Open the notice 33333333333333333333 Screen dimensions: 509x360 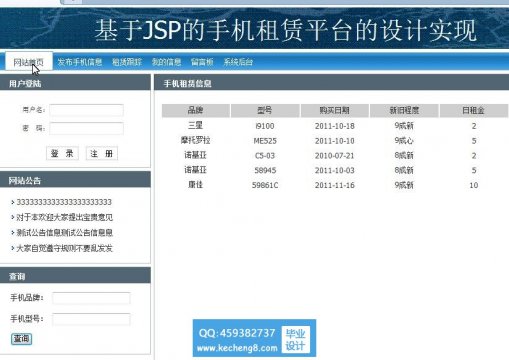64,202
